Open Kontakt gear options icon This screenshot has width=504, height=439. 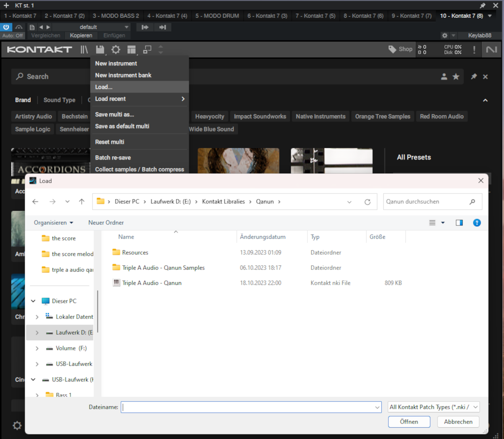(116, 50)
